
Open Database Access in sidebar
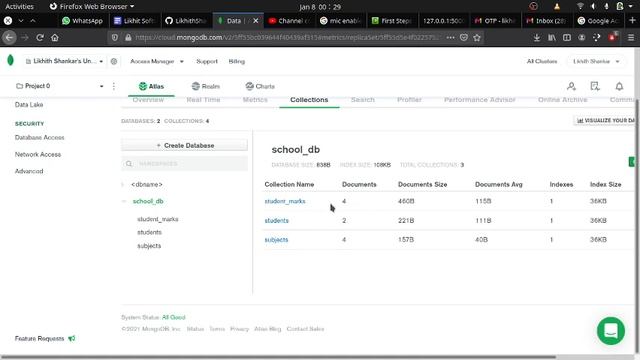40,138
